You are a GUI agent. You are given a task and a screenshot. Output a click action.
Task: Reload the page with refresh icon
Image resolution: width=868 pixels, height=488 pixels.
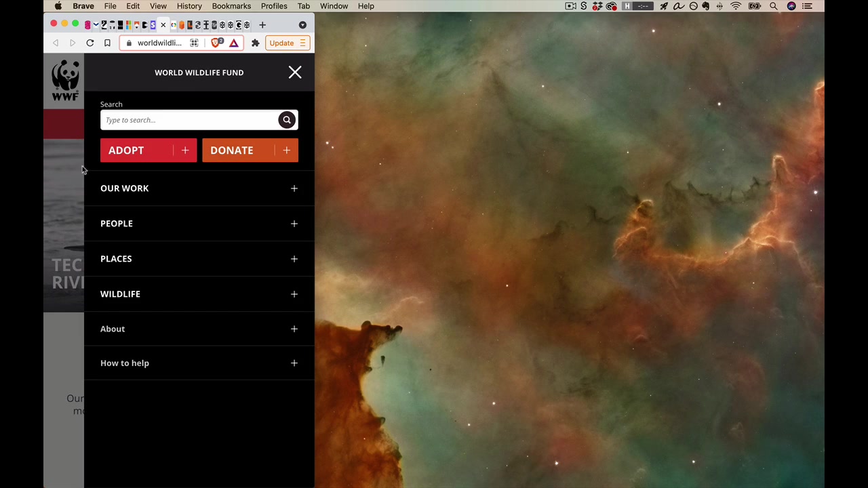tap(90, 43)
